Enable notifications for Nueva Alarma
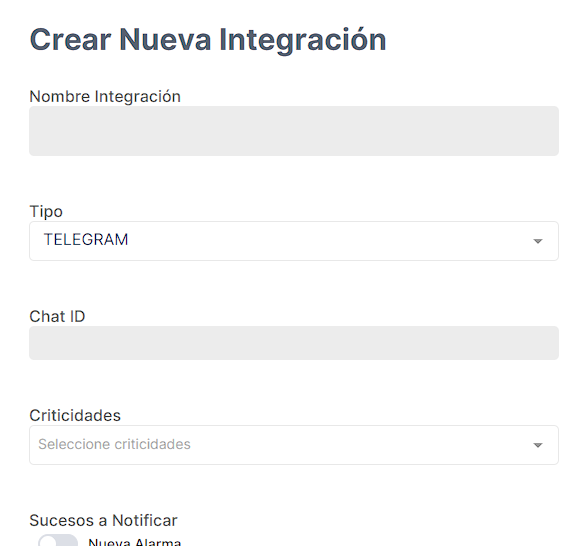586x546 pixels. point(58,540)
